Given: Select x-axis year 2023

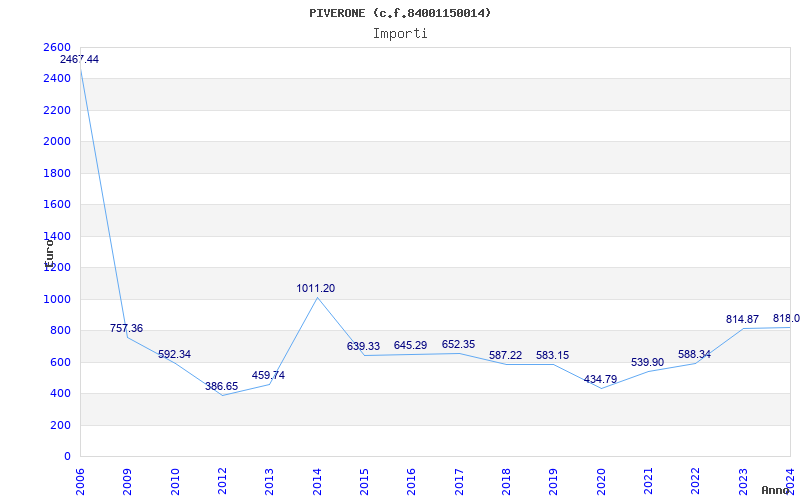Looking at the screenshot, I should tap(743, 481).
